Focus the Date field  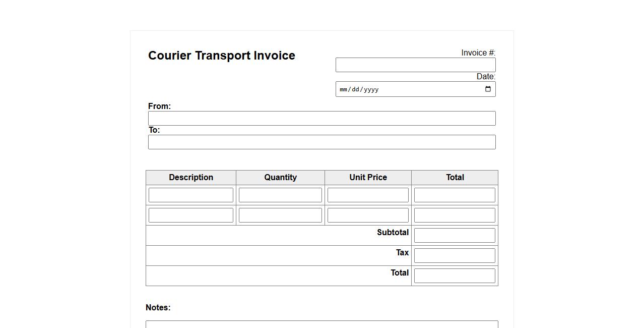tap(403, 89)
